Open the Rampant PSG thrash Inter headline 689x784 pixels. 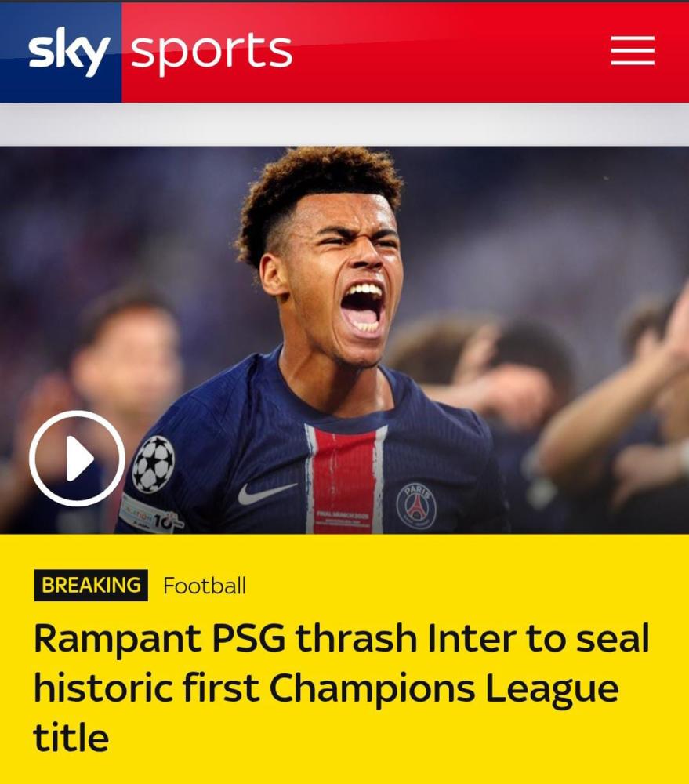coord(341,687)
